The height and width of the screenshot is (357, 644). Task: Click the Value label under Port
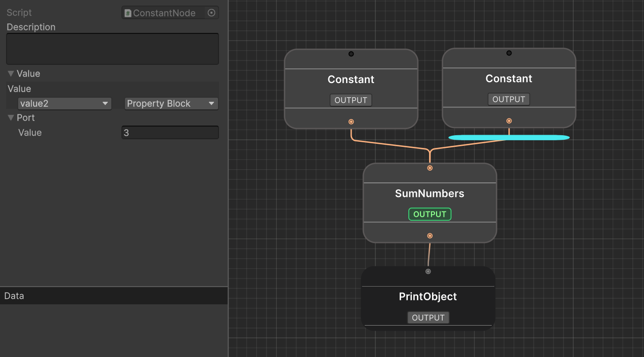pos(30,133)
